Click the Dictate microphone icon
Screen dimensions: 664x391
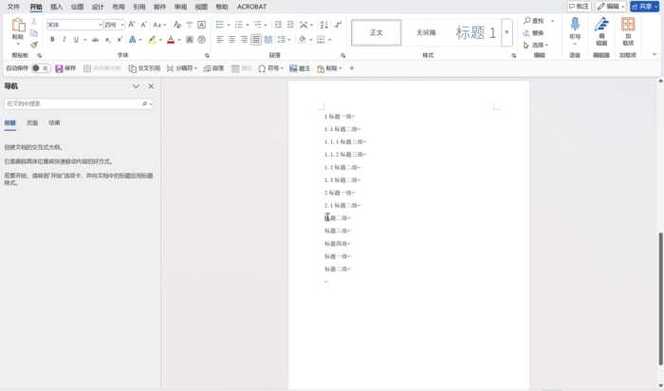(575, 24)
